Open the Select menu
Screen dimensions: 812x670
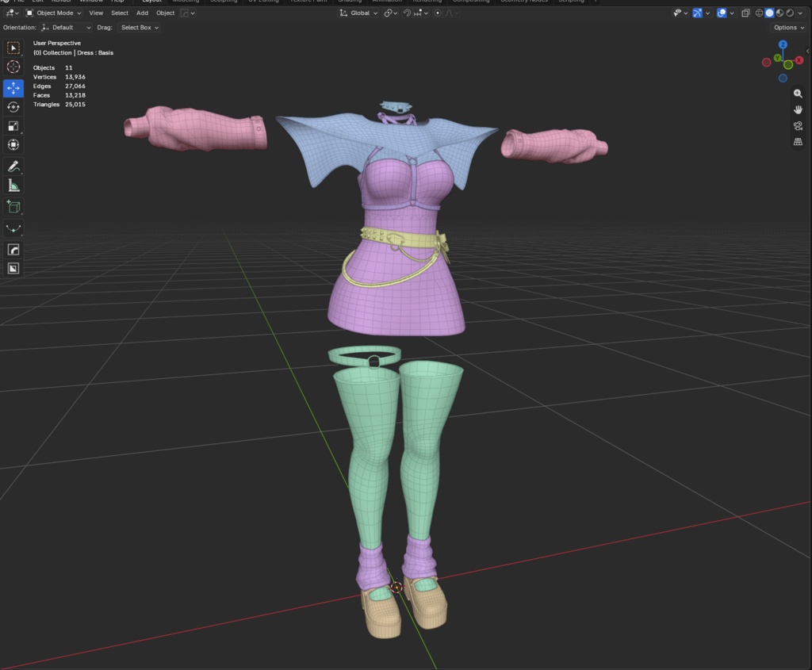click(x=120, y=13)
